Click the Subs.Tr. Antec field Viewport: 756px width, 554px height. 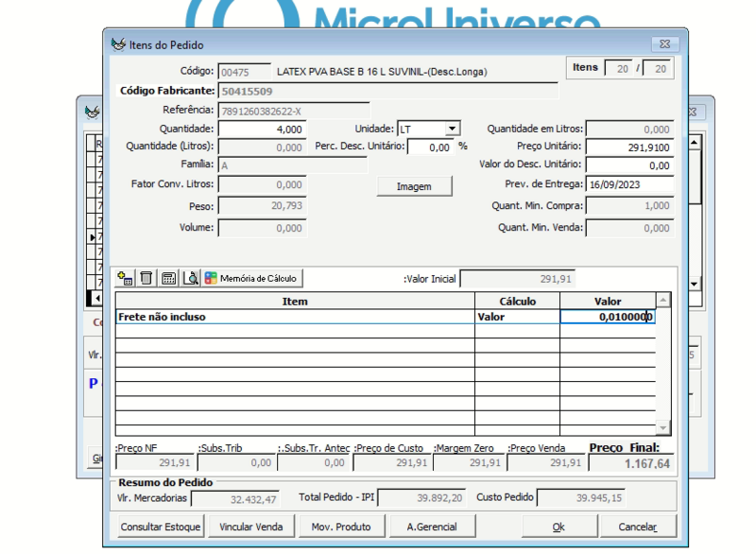tap(314, 463)
